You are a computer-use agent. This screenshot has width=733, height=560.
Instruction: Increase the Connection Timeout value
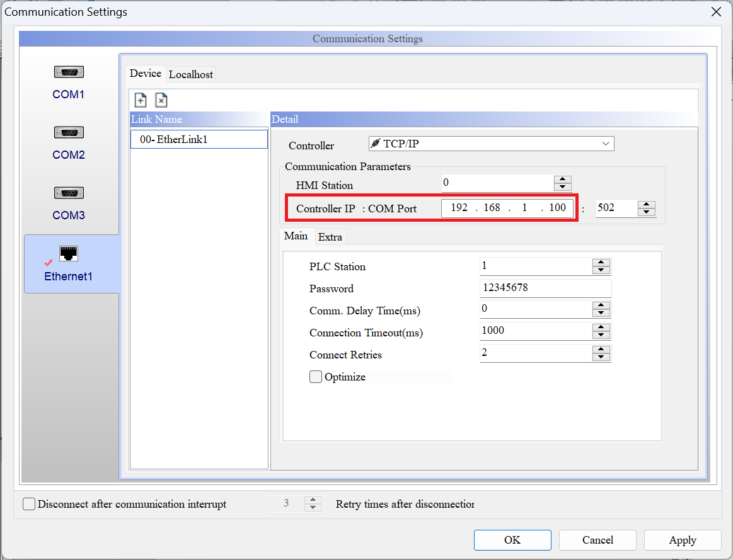tap(601, 328)
